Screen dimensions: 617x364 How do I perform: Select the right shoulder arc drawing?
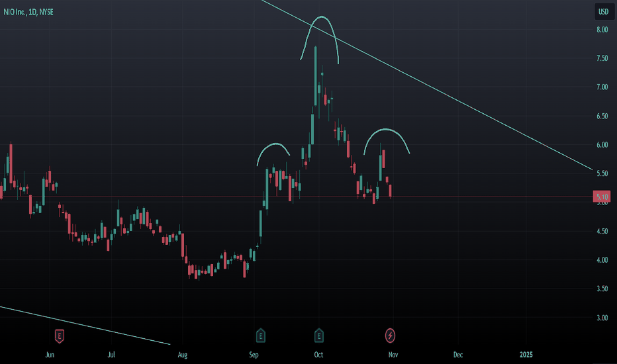pos(387,129)
